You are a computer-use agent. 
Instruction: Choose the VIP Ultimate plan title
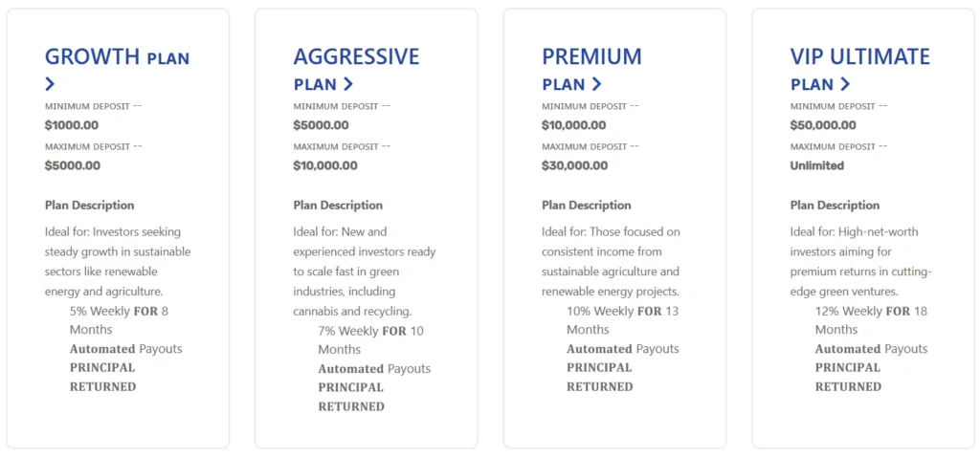coord(859,57)
